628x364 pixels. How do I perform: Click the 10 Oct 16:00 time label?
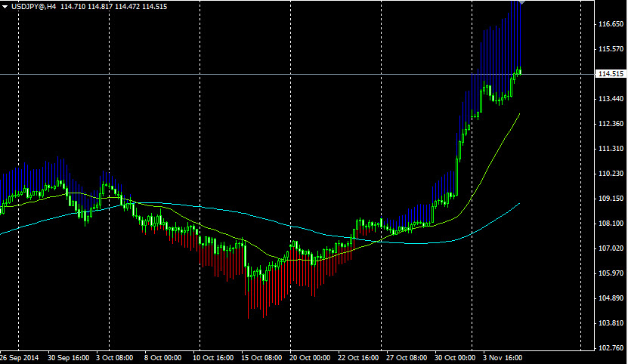[212, 358]
